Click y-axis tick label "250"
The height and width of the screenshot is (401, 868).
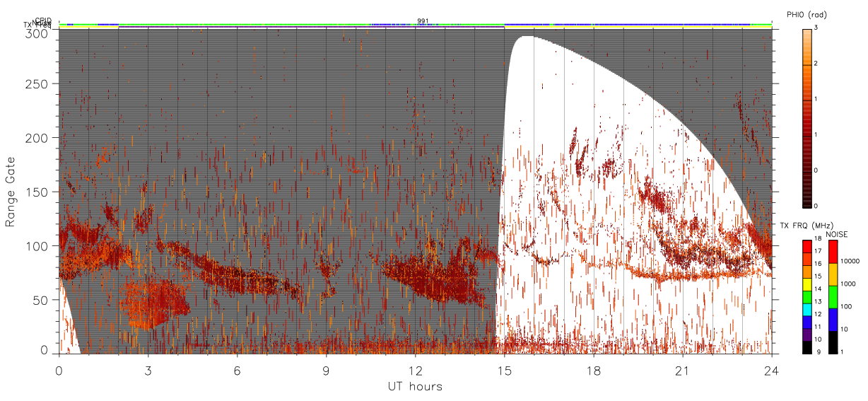click(x=38, y=84)
